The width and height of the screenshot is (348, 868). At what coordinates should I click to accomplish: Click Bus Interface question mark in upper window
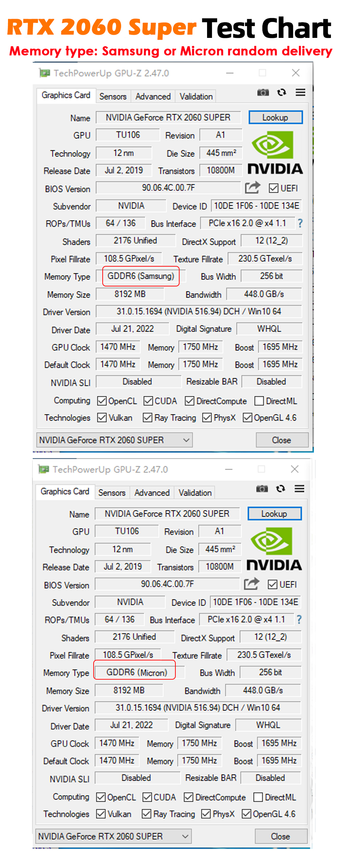(300, 223)
